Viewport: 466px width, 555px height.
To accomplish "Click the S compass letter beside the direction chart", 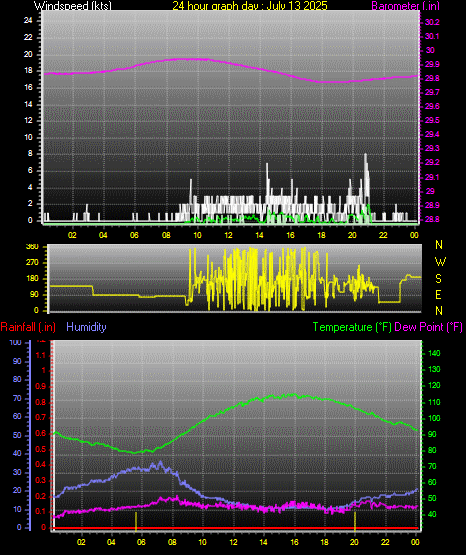I will tap(439, 279).
